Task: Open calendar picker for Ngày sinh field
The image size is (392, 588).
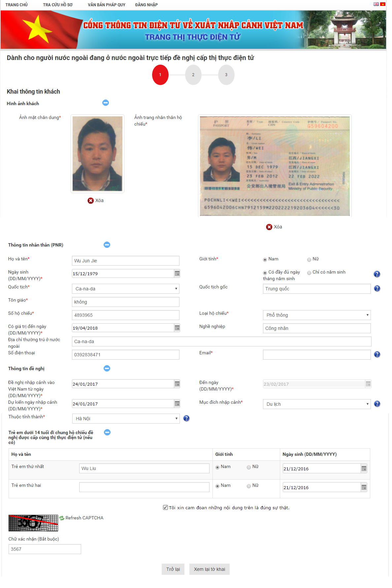Action: [177, 274]
